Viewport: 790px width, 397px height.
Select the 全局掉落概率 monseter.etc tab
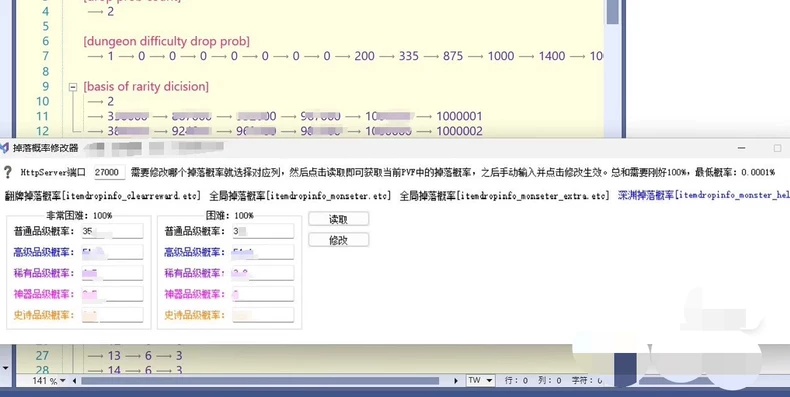[300, 195]
